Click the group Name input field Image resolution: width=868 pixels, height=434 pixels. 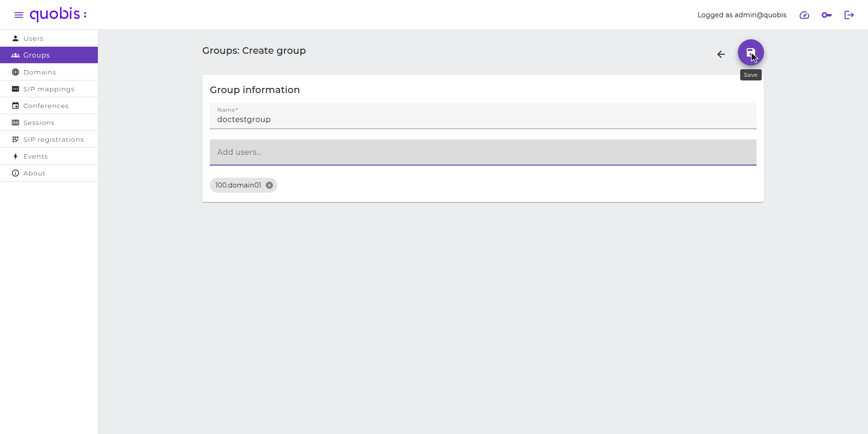click(483, 116)
